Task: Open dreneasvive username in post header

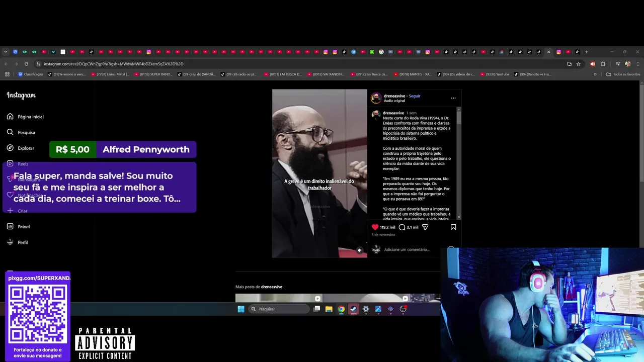Action: [394, 96]
